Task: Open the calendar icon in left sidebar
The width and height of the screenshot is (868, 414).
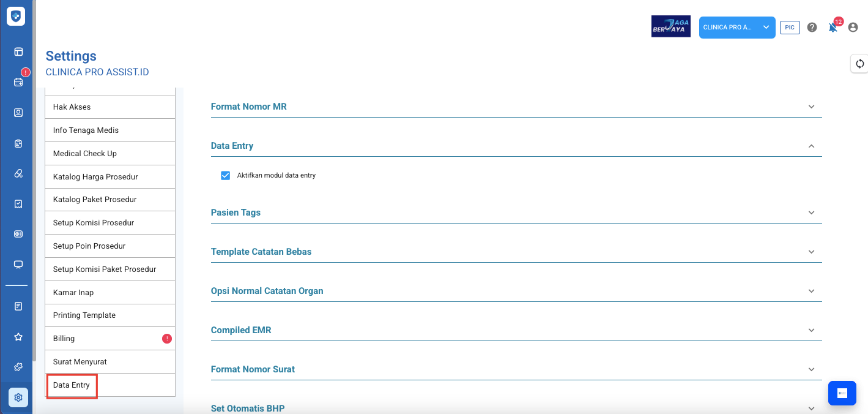Action: (18, 82)
